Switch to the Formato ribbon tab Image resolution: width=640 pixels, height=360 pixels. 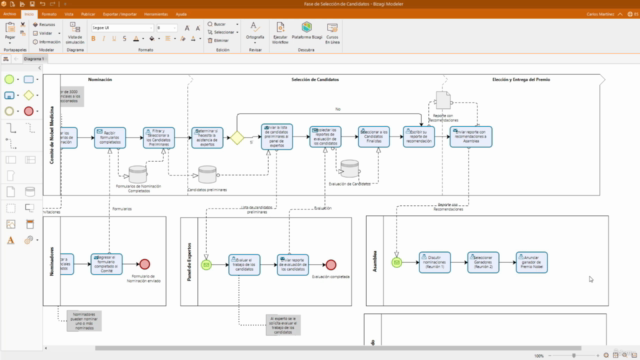tap(49, 14)
